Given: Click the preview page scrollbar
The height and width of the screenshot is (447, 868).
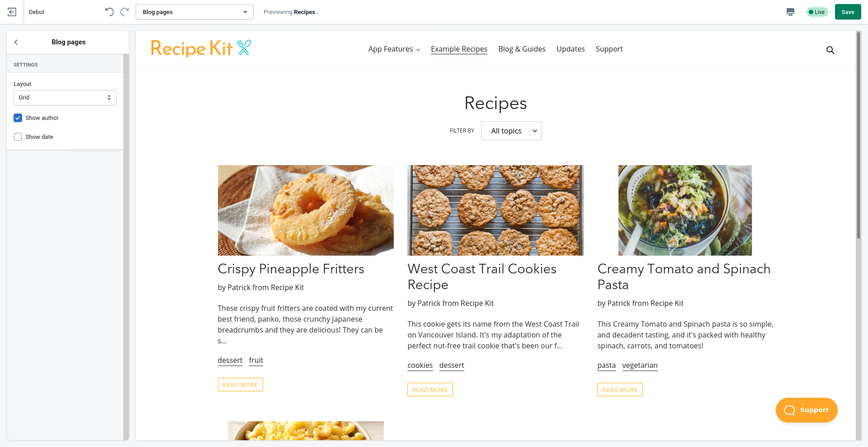Looking at the screenshot, I should click(859, 135).
